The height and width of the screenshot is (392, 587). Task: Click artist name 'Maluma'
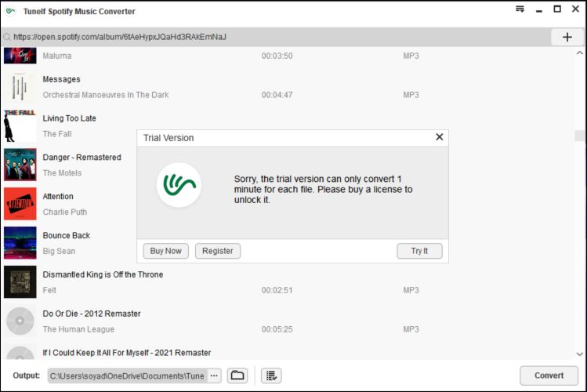[57, 56]
